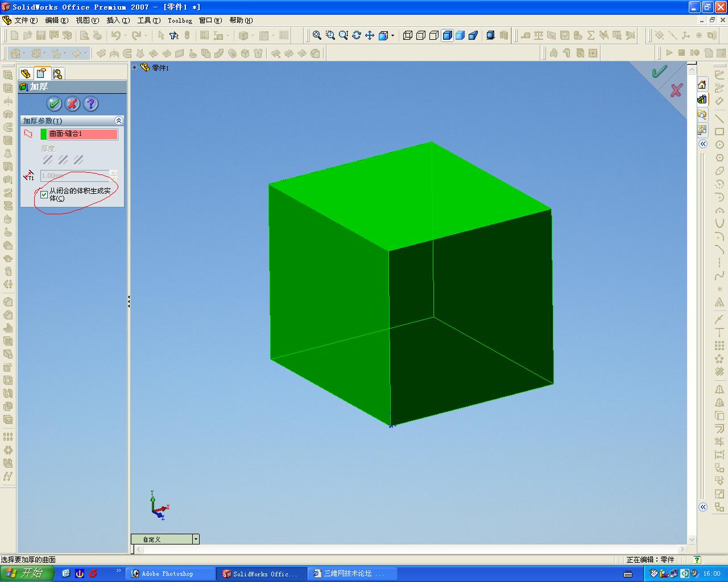Switch to the ConfigurationManager tab
The image size is (728, 582).
coord(57,73)
